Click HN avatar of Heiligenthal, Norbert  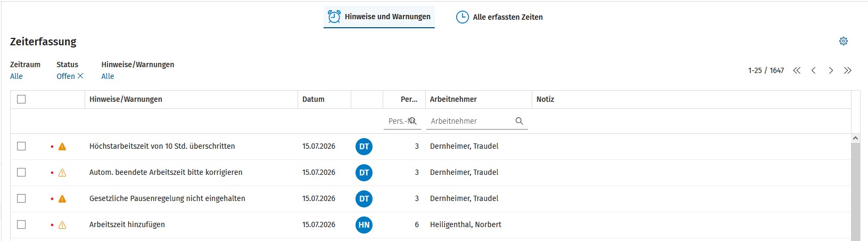click(x=364, y=225)
